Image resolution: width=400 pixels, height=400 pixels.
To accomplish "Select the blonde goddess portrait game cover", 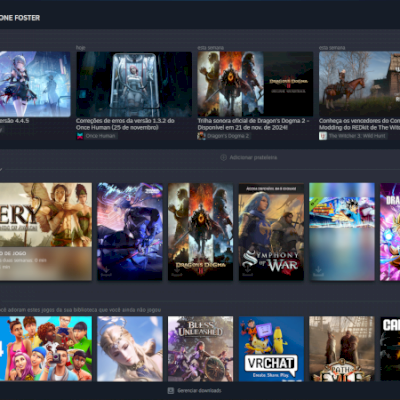I will tap(130, 349).
